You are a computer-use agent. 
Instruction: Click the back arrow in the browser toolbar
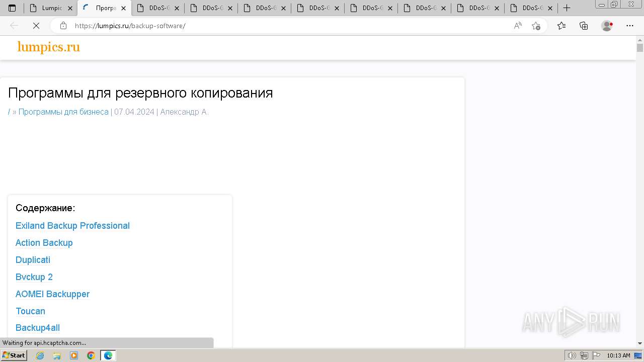(14, 26)
